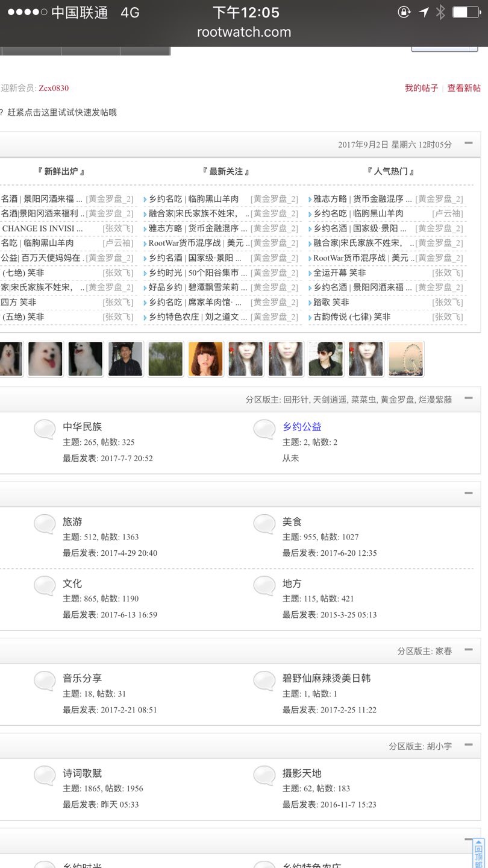Tap the orange-haired girl avatar
Screen dimensions: 488x868
coord(205,359)
